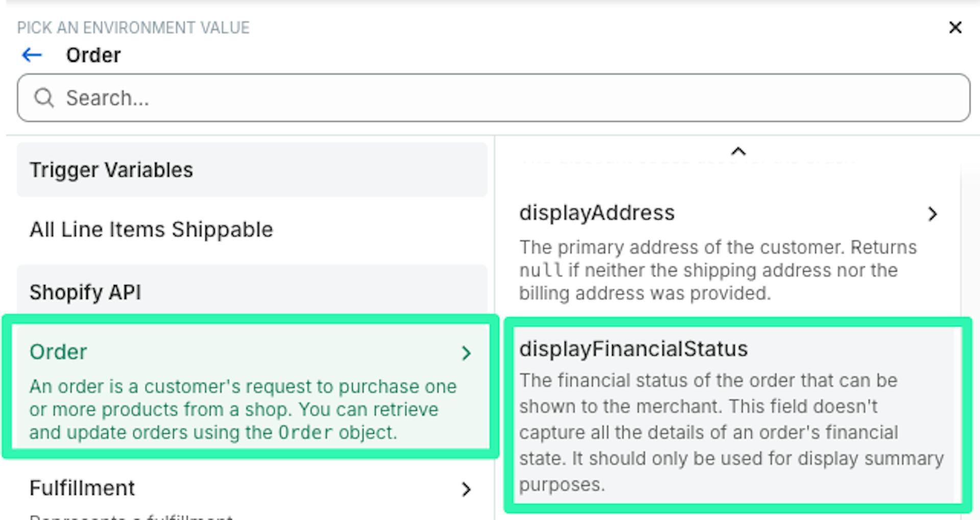Select the green Order category label
980x520 pixels.
[x=58, y=352]
